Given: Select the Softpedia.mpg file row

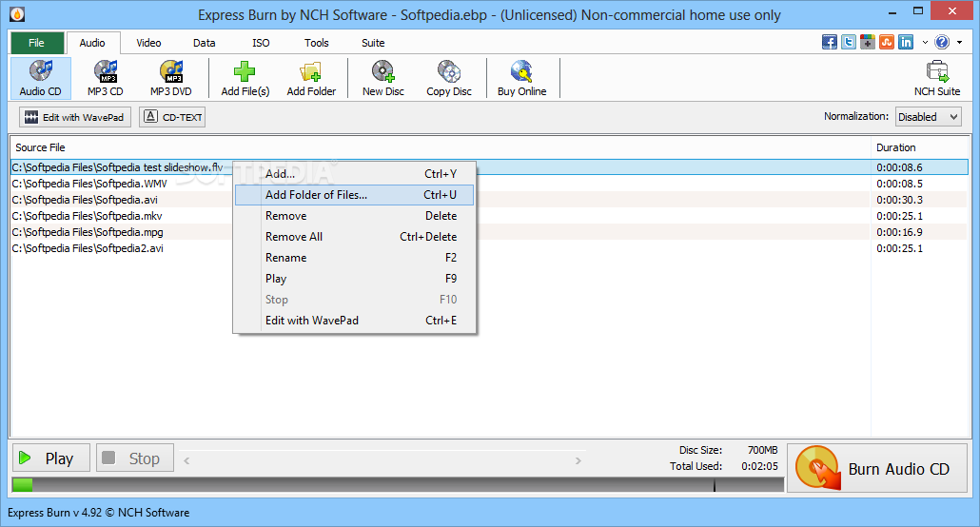Looking at the screenshot, I should point(489,232).
